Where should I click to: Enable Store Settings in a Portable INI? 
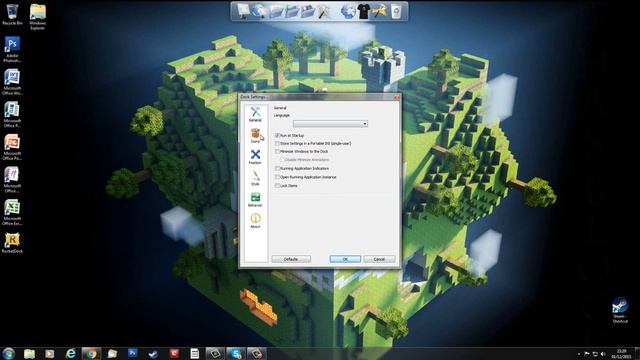(278, 144)
